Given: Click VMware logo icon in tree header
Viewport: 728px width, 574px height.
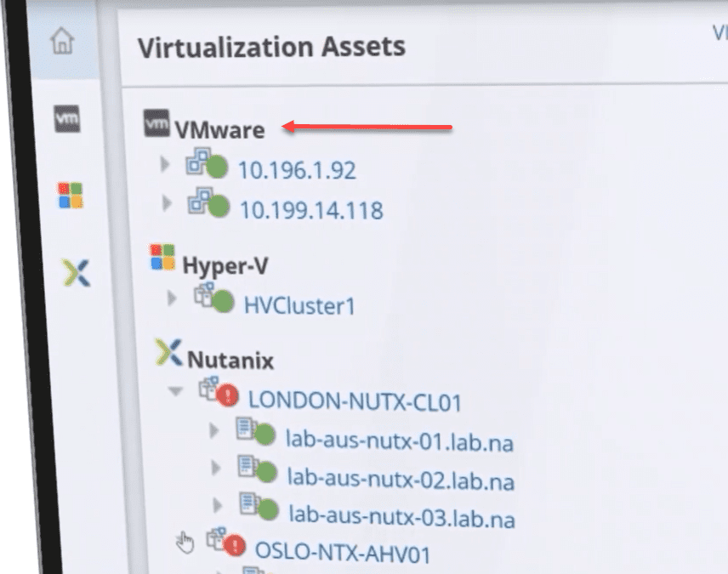Looking at the screenshot, I should [156, 123].
